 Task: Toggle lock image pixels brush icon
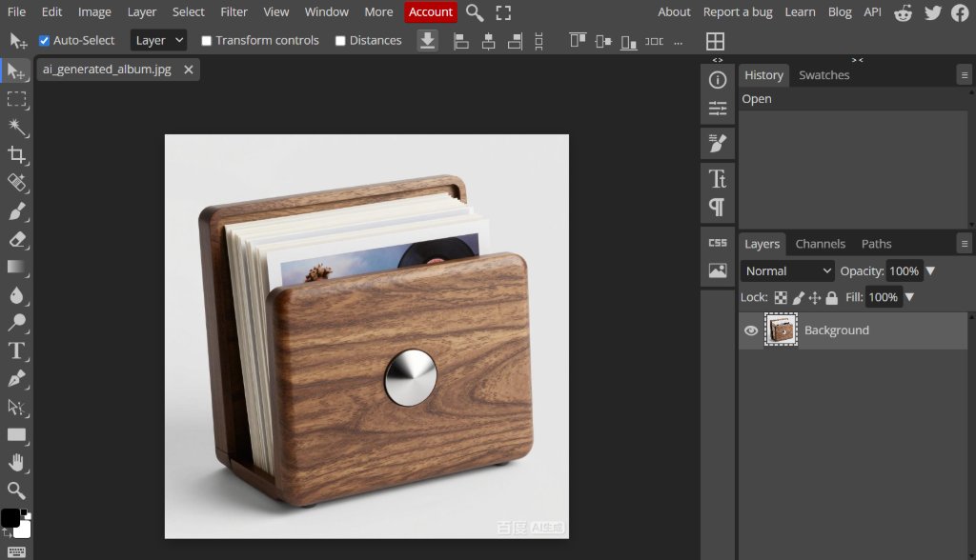pyautogui.click(x=798, y=297)
